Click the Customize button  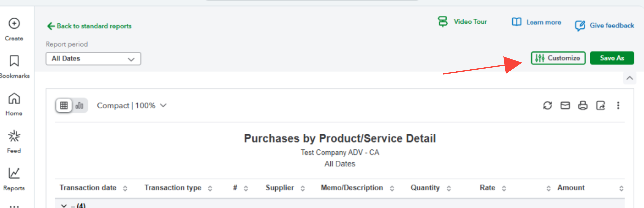point(558,58)
